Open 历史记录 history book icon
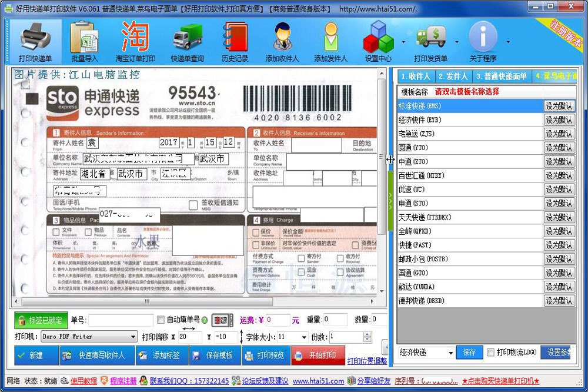 pyautogui.click(x=235, y=41)
